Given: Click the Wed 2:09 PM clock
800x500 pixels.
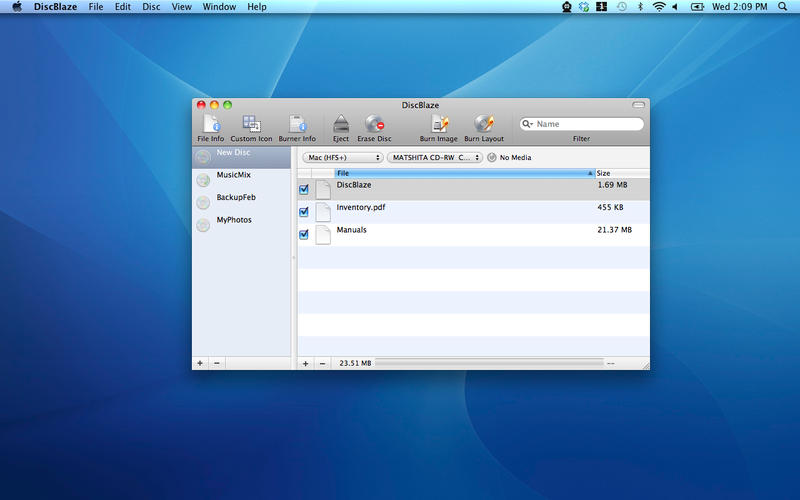Looking at the screenshot, I should coord(739,7).
